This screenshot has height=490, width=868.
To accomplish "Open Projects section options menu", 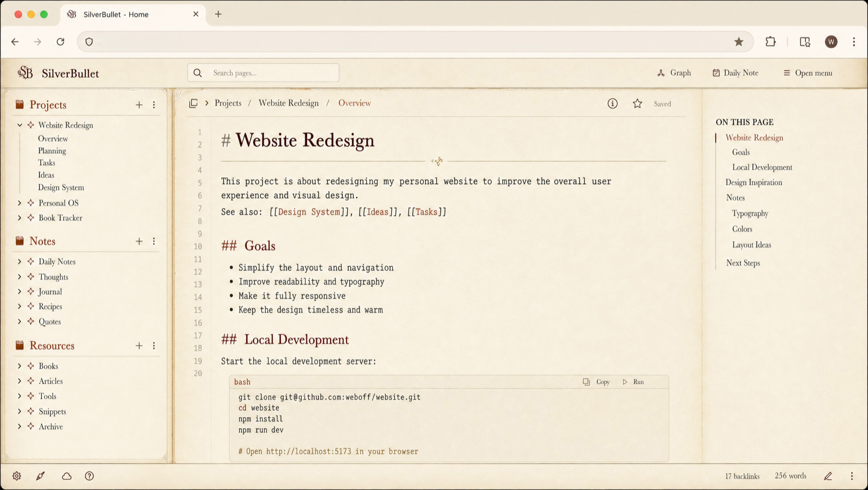I will (154, 105).
